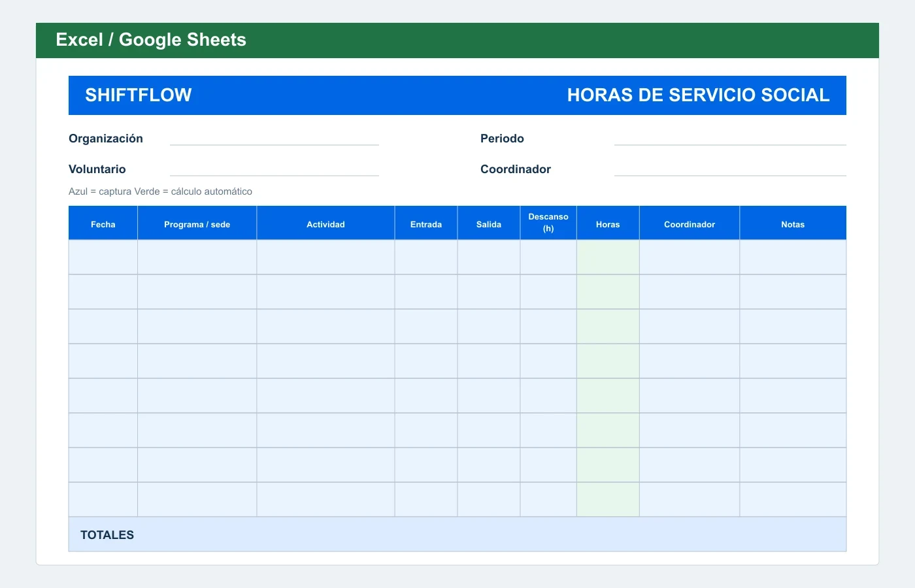The image size is (915, 588).
Task: Select the Programa / sede column header
Action: click(x=197, y=223)
